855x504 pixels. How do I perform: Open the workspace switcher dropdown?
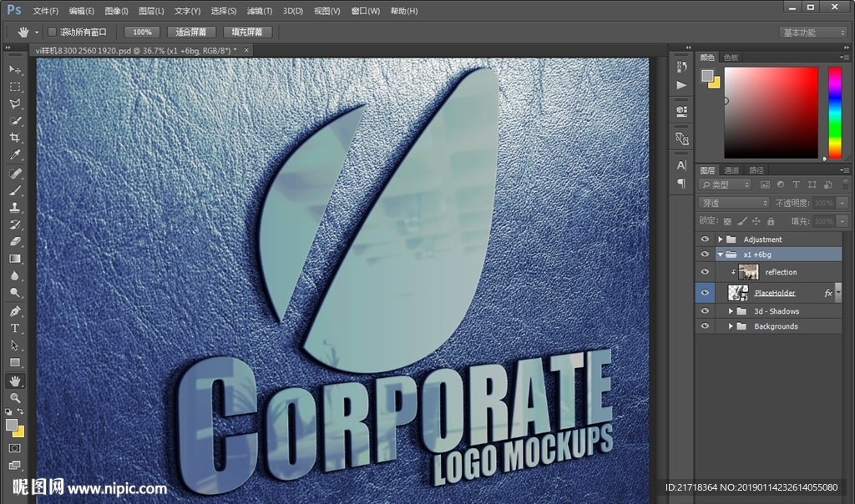pyautogui.click(x=812, y=33)
